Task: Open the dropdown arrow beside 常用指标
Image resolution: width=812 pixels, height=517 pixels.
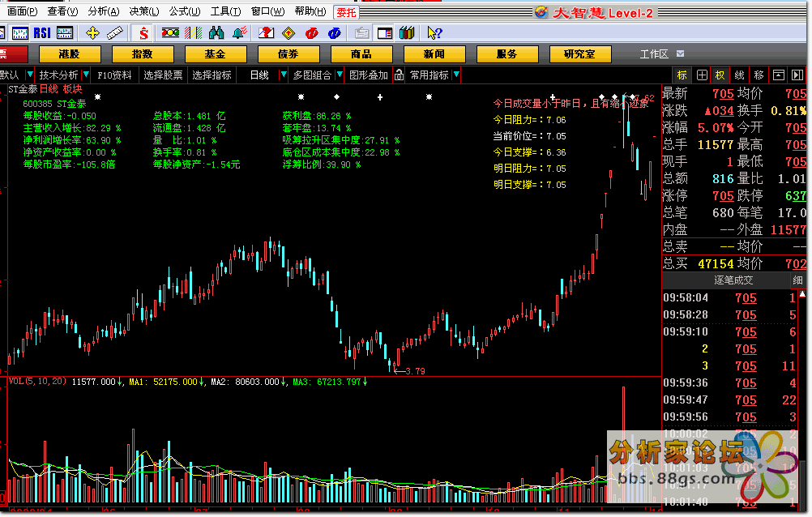Action: pyautogui.click(x=456, y=75)
